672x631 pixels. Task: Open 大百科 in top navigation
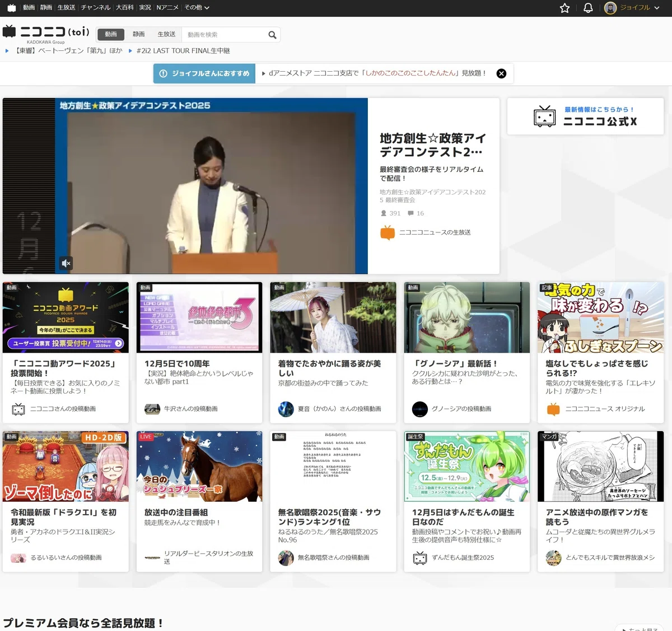[x=125, y=8]
